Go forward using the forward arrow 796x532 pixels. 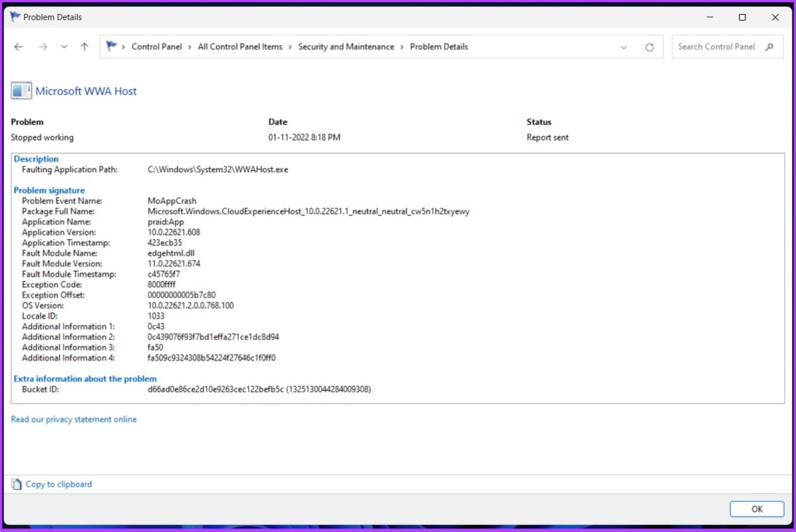(44, 47)
